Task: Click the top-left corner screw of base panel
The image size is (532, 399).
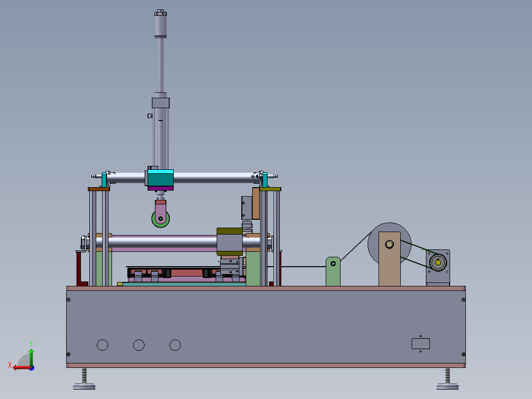Action: [69, 300]
